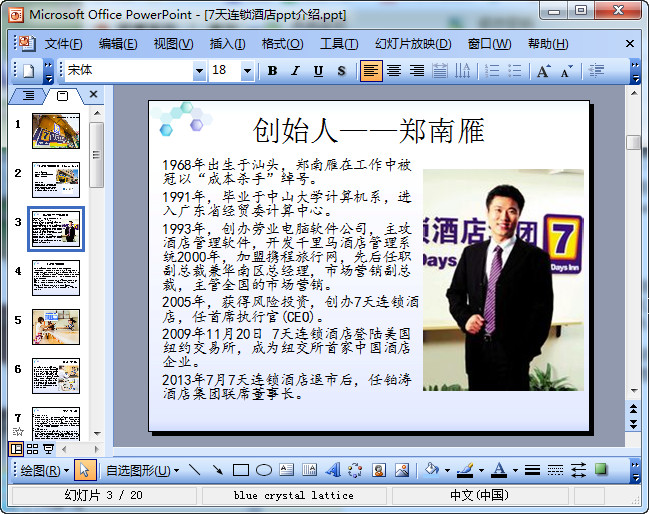Open font name dropdown 宋体
649x514 pixels.
(199, 71)
